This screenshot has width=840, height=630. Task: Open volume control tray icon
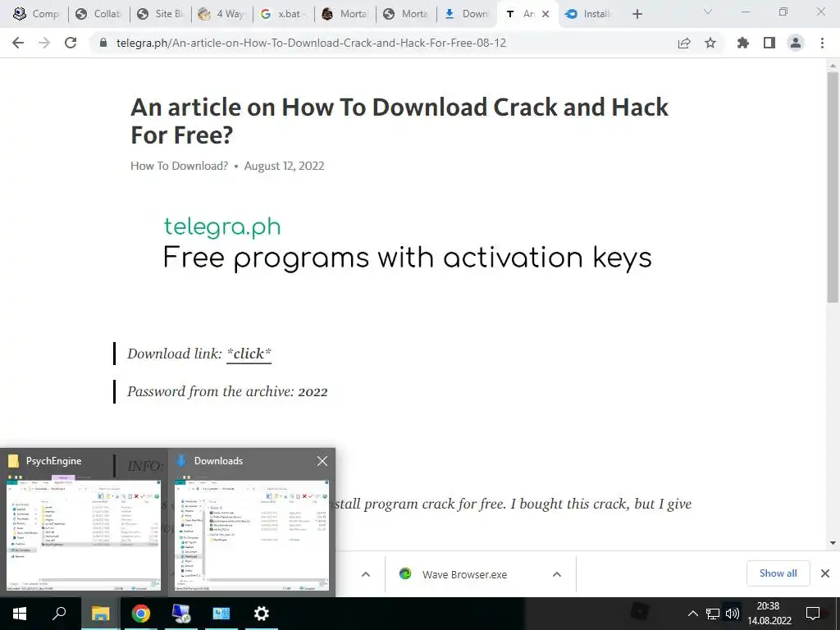point(733,614)
